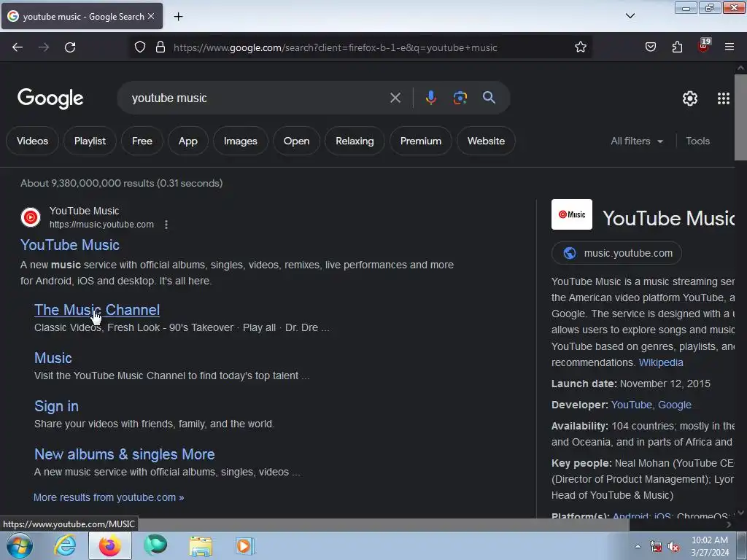Select the Free filter chip

tap(142, 141)
